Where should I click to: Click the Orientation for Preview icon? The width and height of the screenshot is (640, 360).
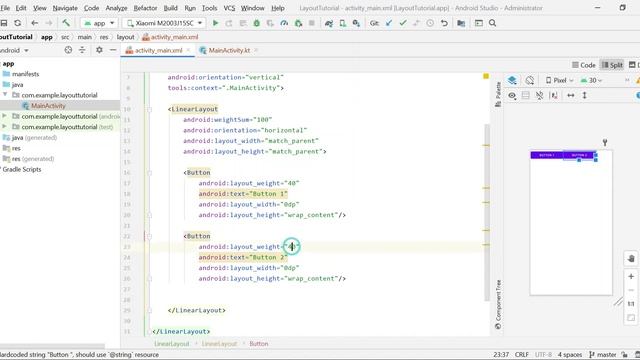pyautogui.click(x=530, y=80)
